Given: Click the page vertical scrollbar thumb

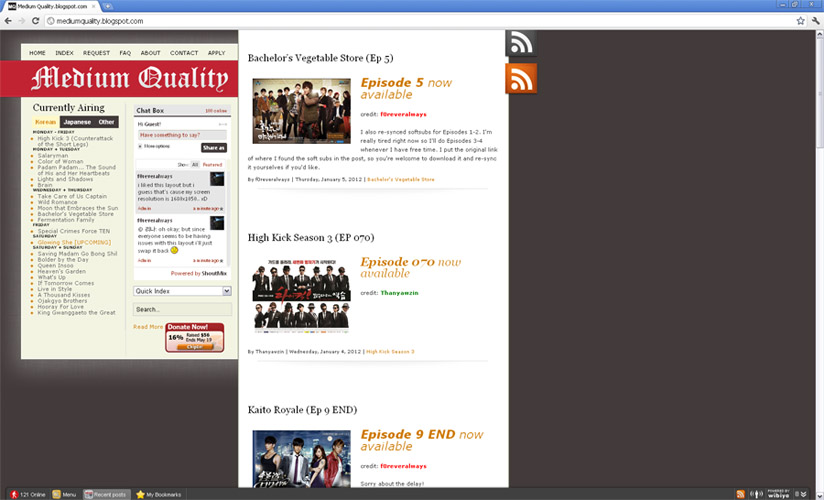Looking at the screenshot, I should 819,93.
